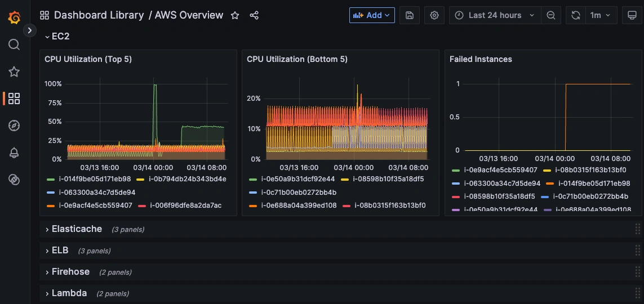
Task: Toggle series i-0e9acf4e5cb559407 in the Top 5 legend
Action: point(95,205)
